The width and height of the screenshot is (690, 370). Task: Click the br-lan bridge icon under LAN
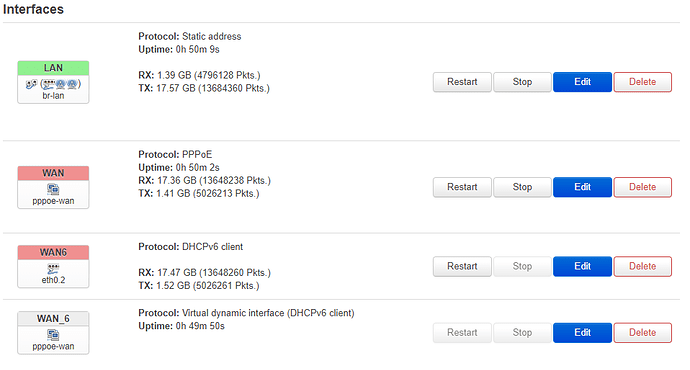[x=31, y=84]
